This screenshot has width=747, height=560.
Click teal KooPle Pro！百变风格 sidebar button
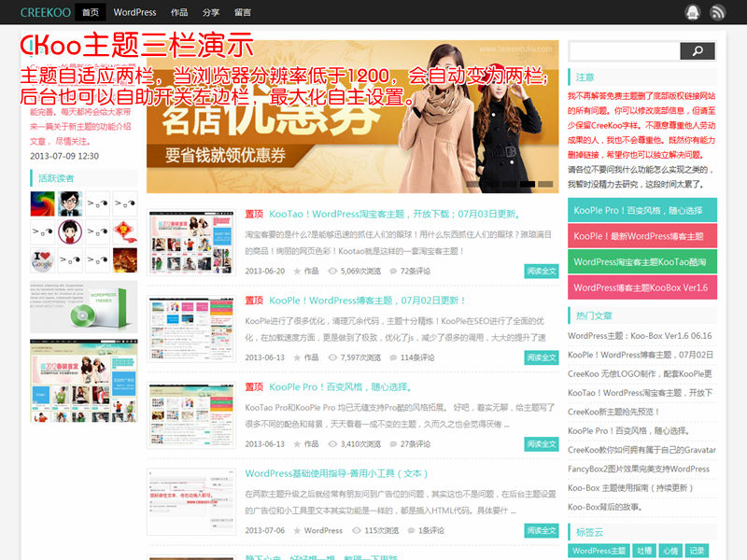tap(642, 211)
